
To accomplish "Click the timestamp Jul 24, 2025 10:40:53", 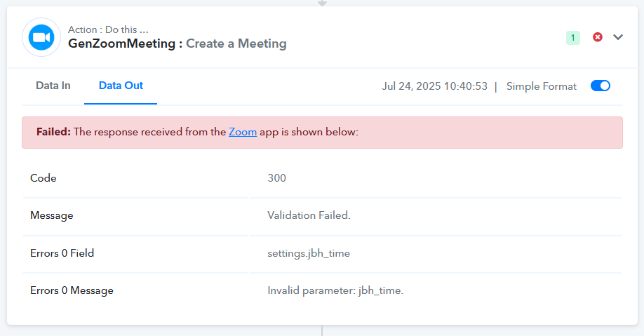I will point(434,86).
